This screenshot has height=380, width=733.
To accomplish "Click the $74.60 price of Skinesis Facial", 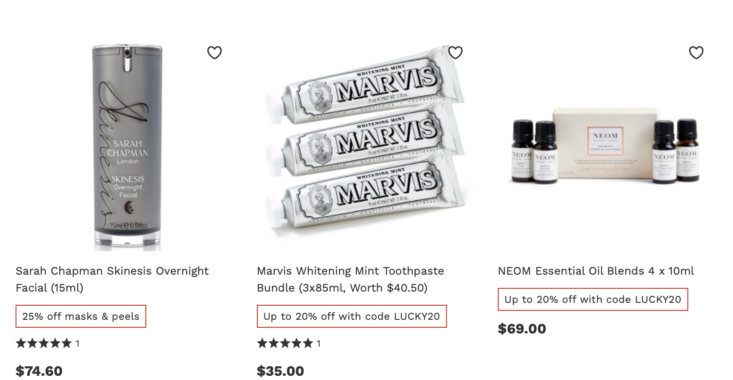I will (x=39, y=371).
